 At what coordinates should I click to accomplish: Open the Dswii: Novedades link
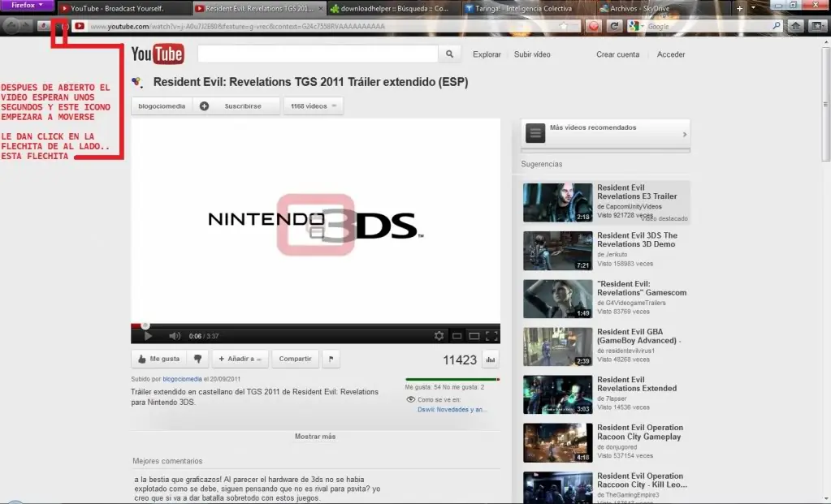coord(452,409)
